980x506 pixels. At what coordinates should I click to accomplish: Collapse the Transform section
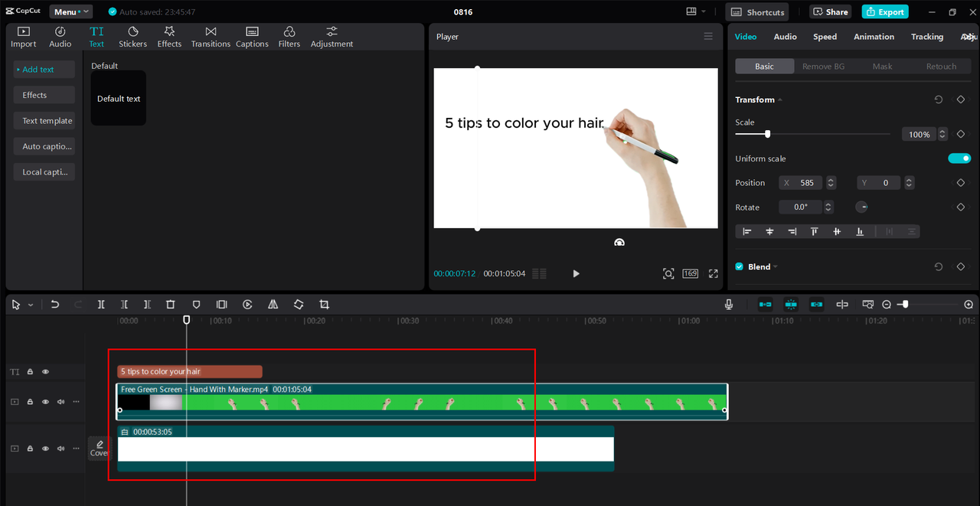point(780,100)
